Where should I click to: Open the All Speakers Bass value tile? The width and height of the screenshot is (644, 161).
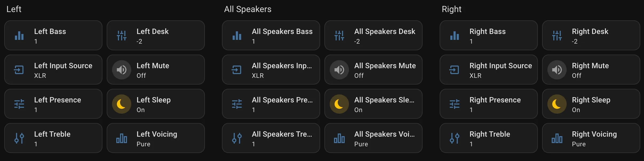[282, 36]
